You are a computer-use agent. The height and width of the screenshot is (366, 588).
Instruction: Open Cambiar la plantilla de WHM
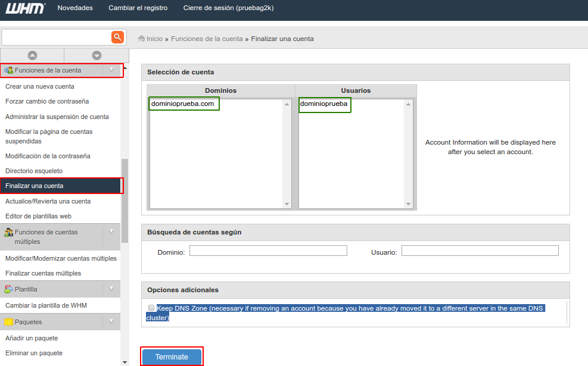click(x=46, y=305)
